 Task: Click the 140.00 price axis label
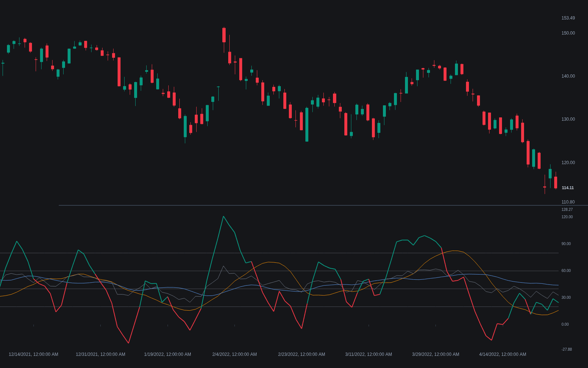568,76
